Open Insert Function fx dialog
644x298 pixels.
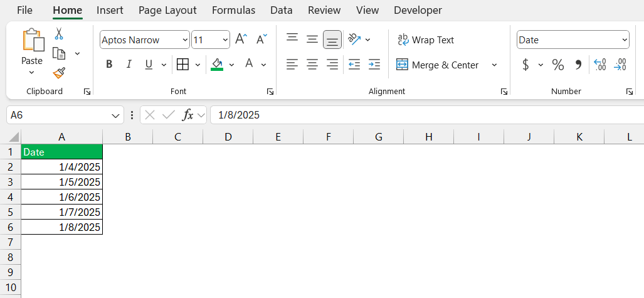(x=187, y=115)
